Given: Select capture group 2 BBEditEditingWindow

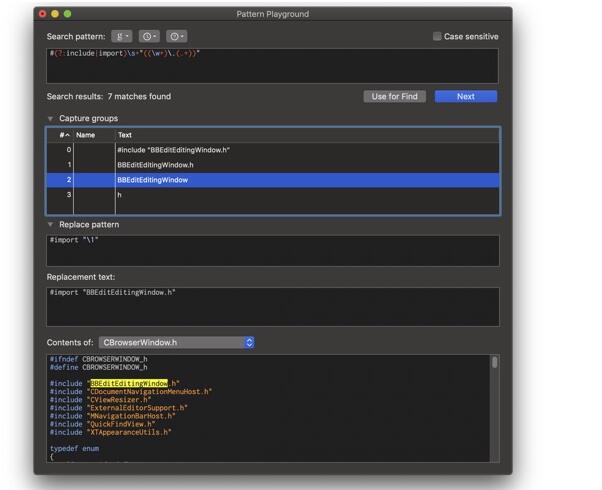Looking at the screenshot, I should [x=273, y=180].
